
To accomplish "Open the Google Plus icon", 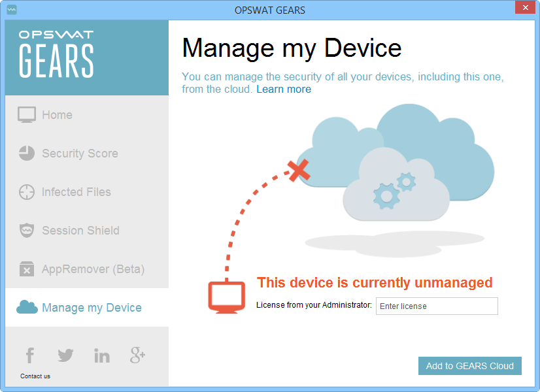I will tap(137, 355).
